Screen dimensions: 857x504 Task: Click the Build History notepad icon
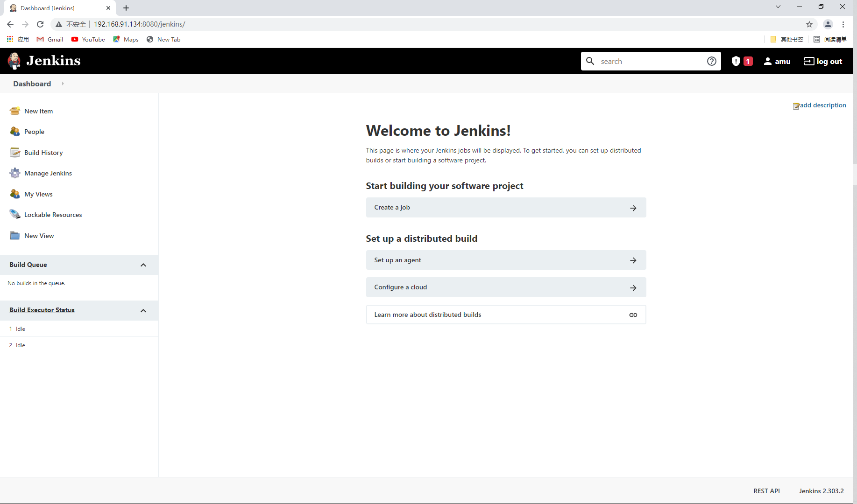15,153
